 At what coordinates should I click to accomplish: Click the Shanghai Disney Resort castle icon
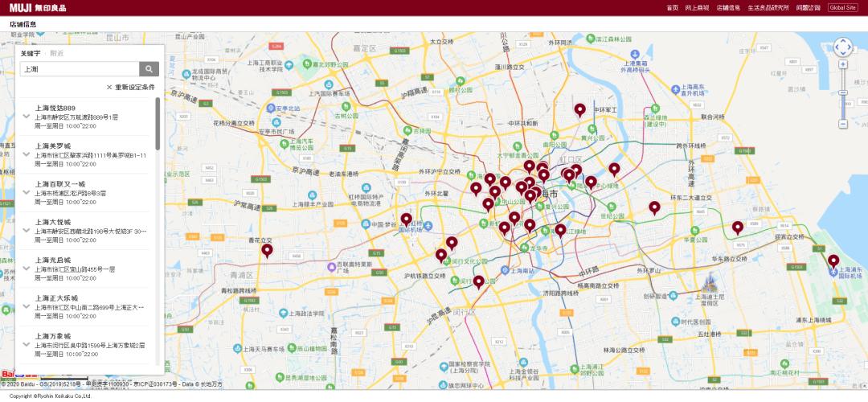(709, 283)
